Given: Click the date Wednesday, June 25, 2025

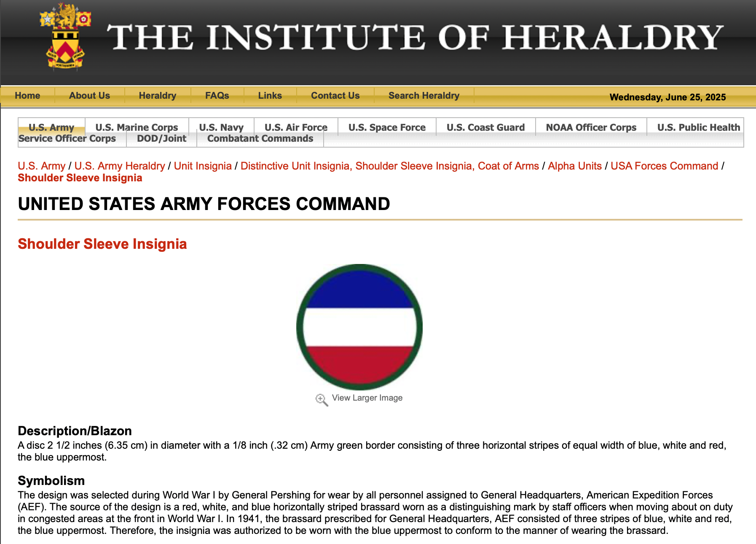Looking at the screenshot, I should tap(668, 97).
